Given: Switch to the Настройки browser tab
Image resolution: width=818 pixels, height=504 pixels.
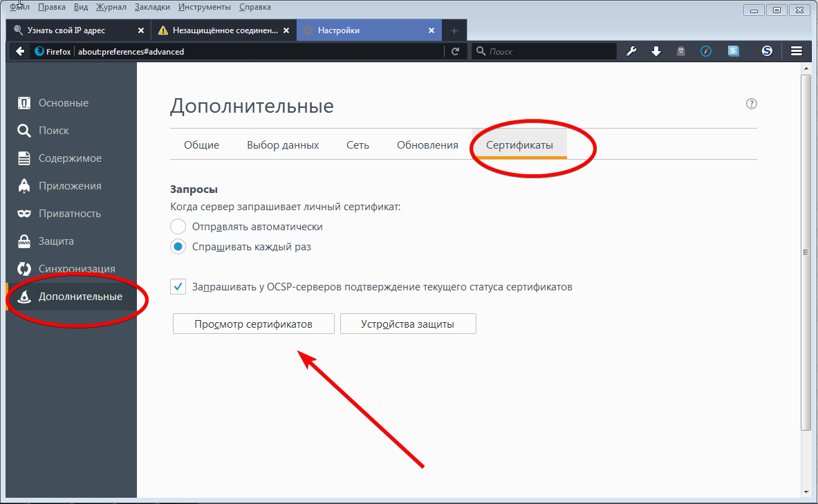Looking at the screenshot, I should pos(369,30).
